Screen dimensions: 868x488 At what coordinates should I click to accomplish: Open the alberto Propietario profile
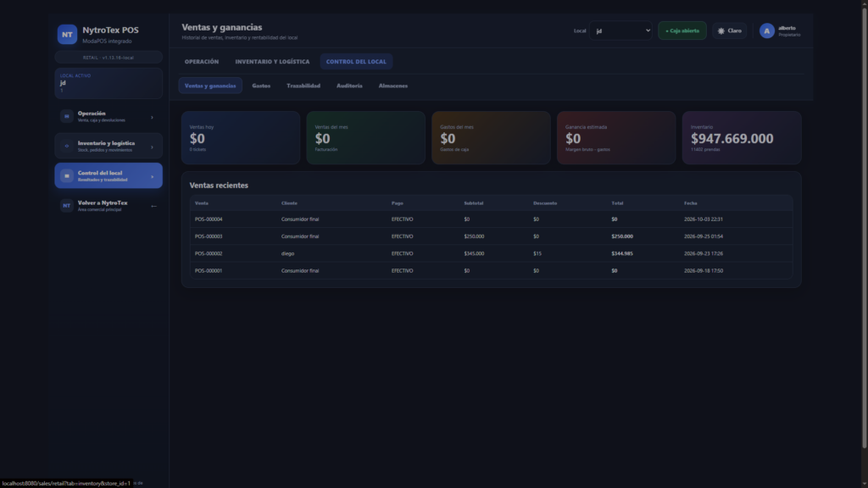(780, 31)
